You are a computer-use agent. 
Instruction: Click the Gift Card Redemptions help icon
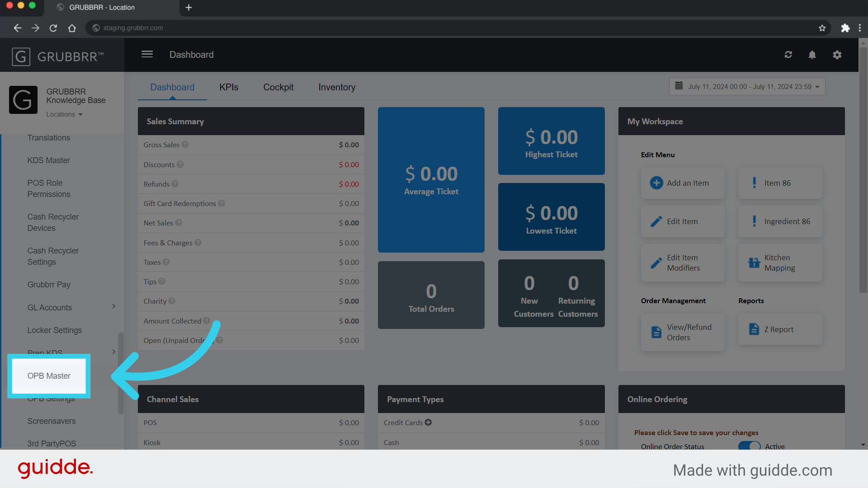click(x=222, y=203)
